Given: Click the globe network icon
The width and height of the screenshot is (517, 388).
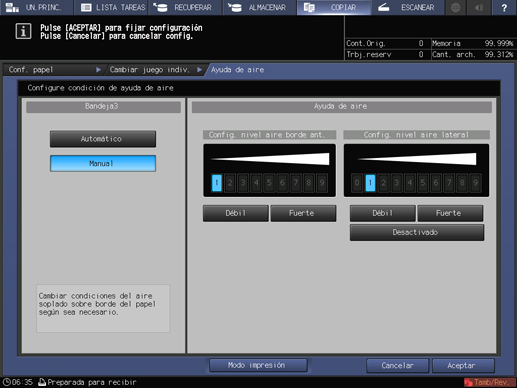Looking at the screenshot, I should [456, 7].
